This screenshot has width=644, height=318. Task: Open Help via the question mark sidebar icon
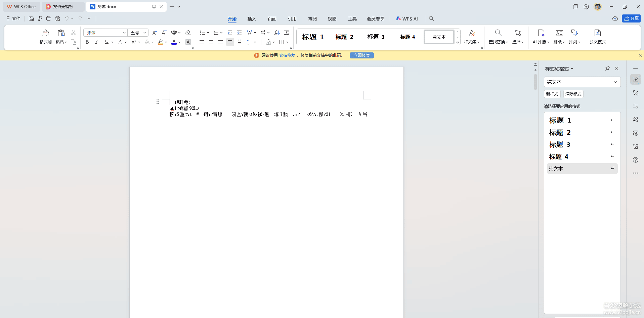[636, 160]
